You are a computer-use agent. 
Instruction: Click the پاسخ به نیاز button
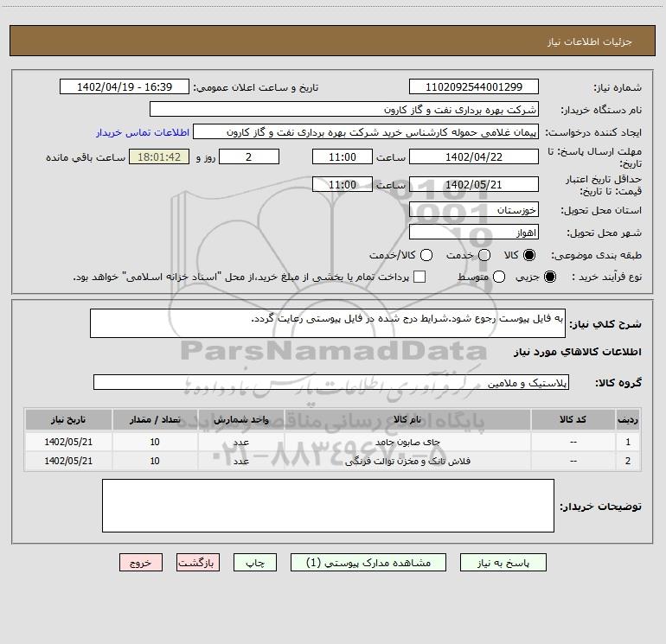503,563
